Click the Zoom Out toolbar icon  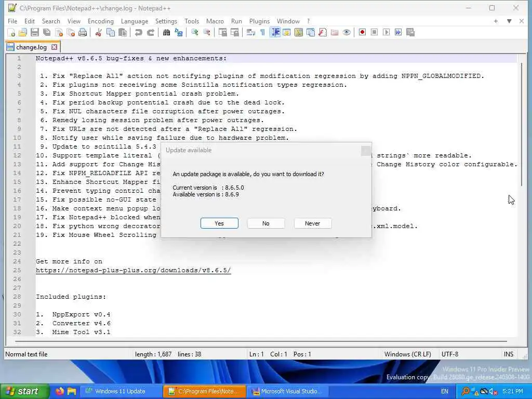pos(207,33)
